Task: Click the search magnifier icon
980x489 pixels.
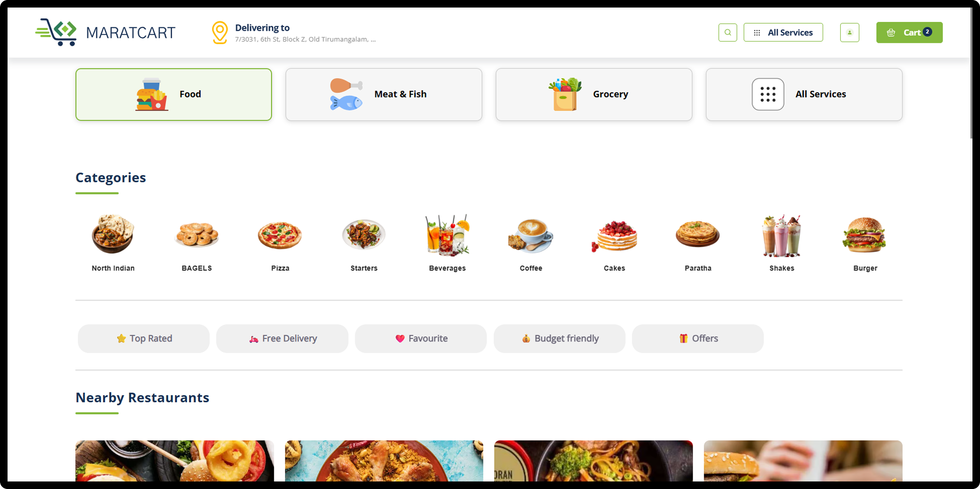Action: click(727, 33)
